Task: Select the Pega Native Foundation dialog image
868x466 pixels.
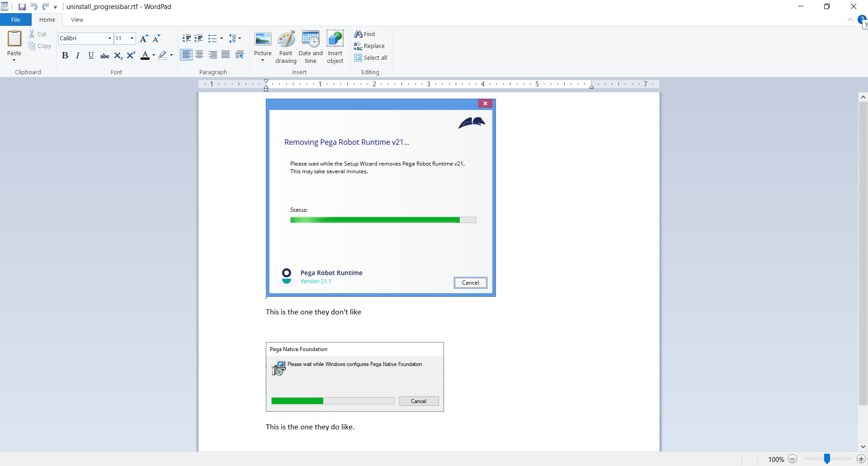Action: pyautogui.click(x=355, y=377)
